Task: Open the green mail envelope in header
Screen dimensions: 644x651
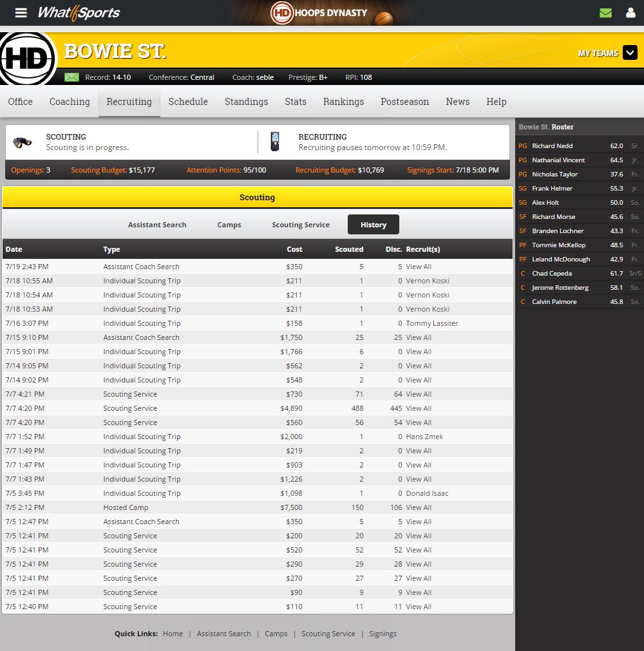Action: (x=605, y=13)
